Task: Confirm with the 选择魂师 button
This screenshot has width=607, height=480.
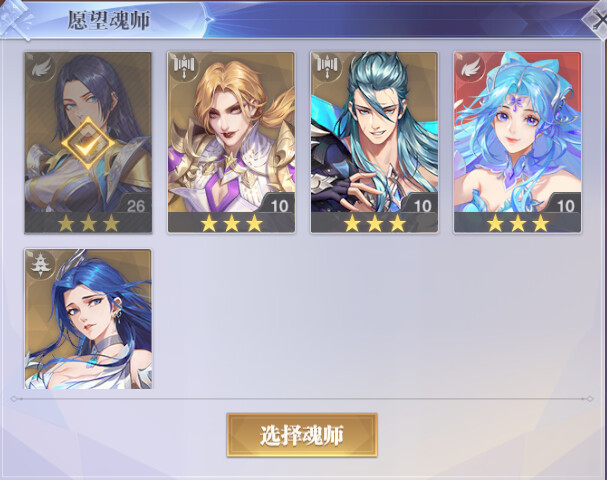Action: tap(302, 435)
